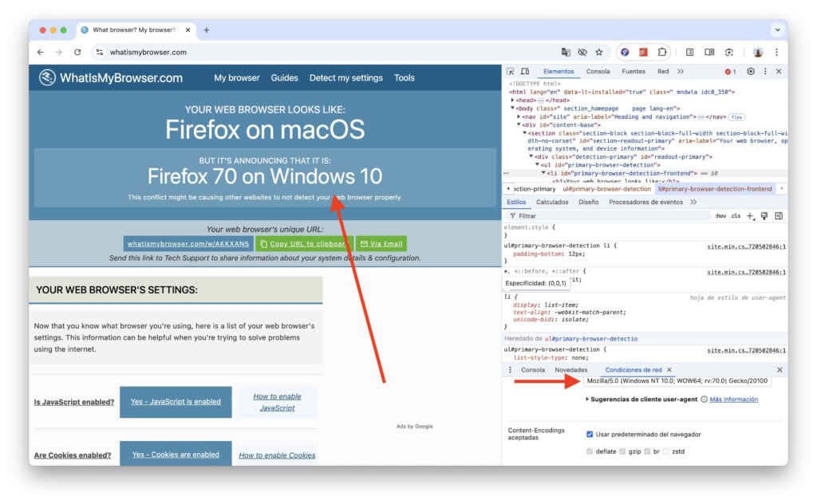This screenshot has width=817, height=504.
Task: Switch to the Calculados tab
Action: pyautogui.click(x=552, y=202)
